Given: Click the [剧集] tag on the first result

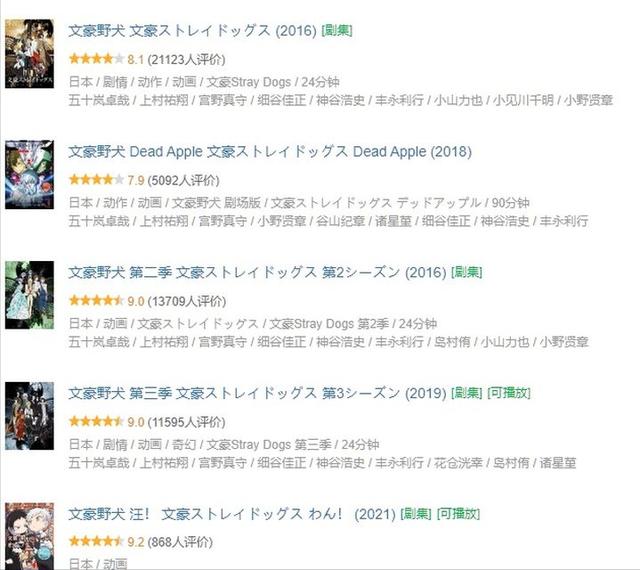Looking at the screenshot, I should coord(337,31).
